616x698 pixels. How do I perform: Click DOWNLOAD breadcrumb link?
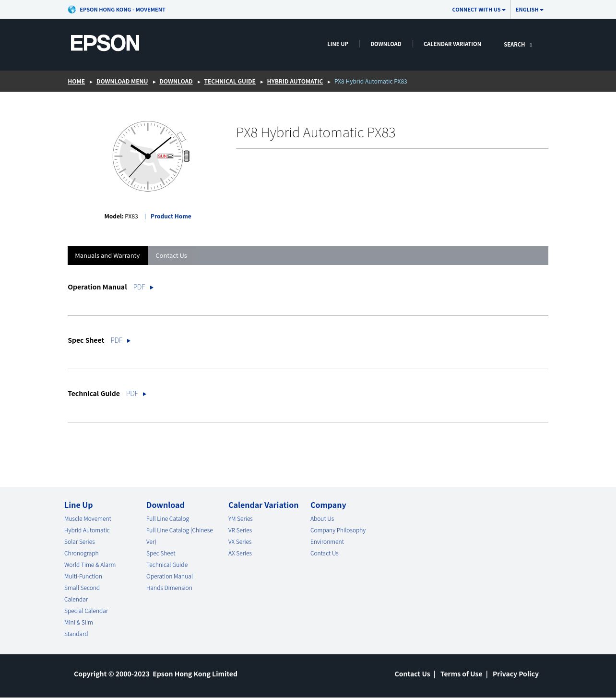tap(176, 82)
